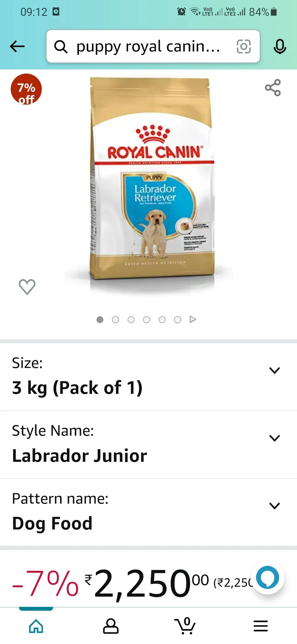Share this Royal Canin product
Screen dimensions: 297x644
point(273,88)
